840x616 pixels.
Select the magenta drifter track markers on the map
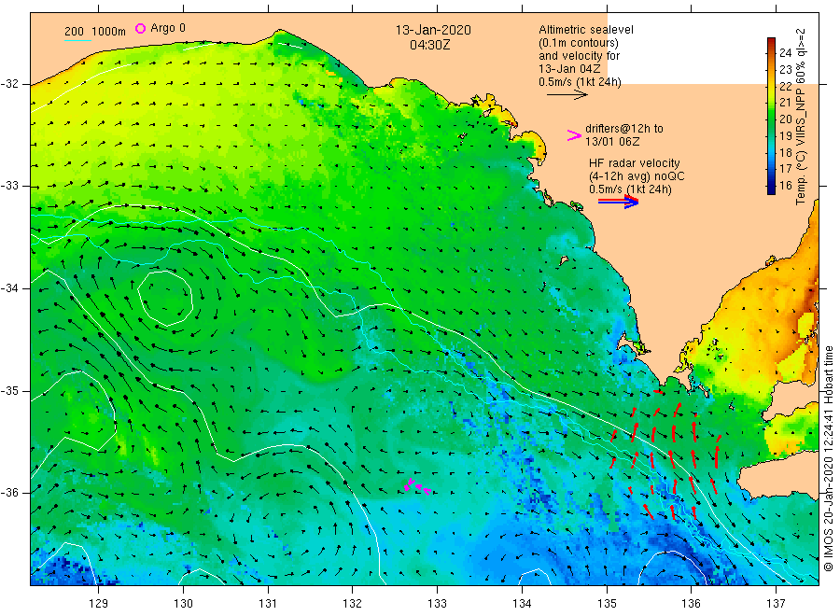point(417,486)
